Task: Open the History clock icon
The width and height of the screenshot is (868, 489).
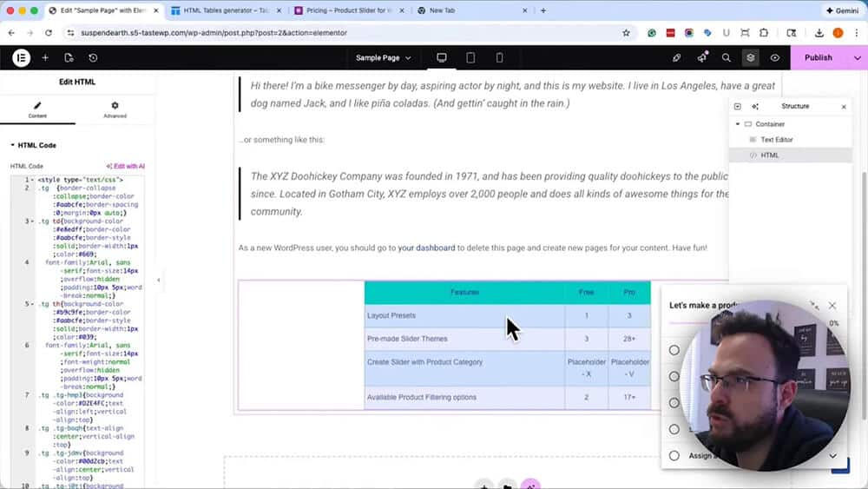Action: point(93,57)
